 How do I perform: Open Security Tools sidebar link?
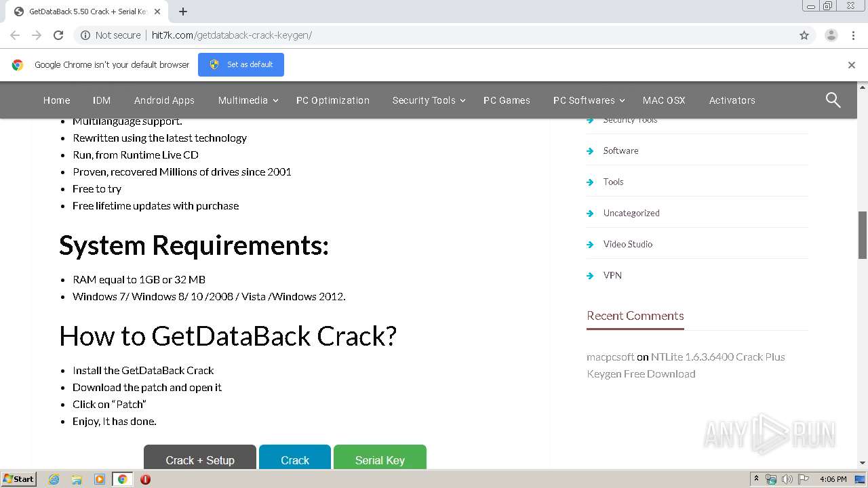tap(630, 121)
